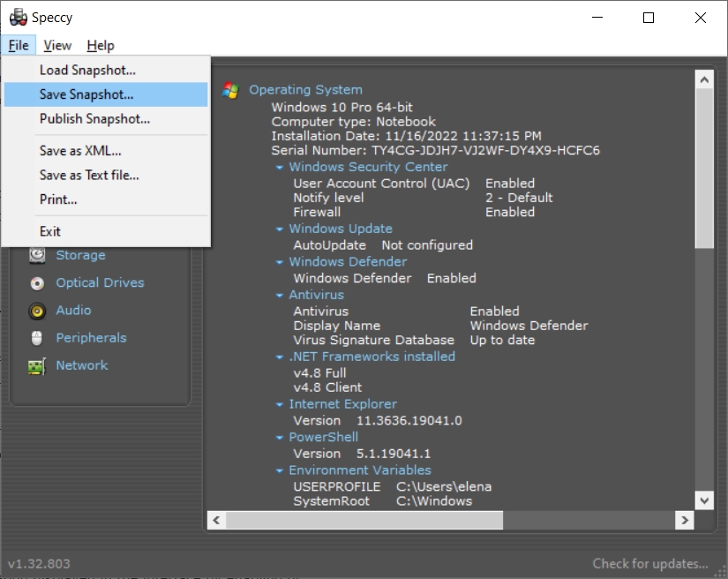Click the Notify level row
728x579 pixels.
[423, 198]
